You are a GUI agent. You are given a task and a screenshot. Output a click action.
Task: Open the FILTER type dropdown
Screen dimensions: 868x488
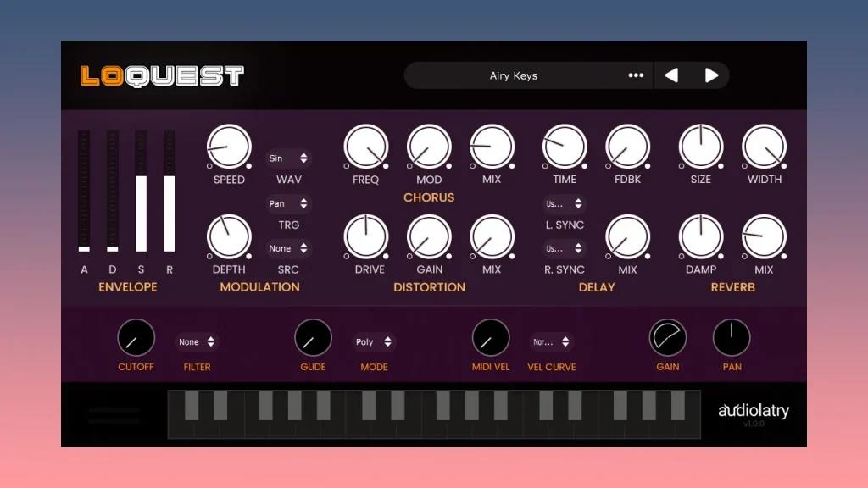pos(197,342)
